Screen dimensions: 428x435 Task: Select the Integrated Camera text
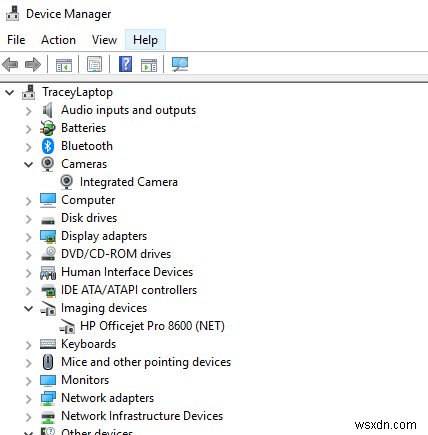point(129,182)
